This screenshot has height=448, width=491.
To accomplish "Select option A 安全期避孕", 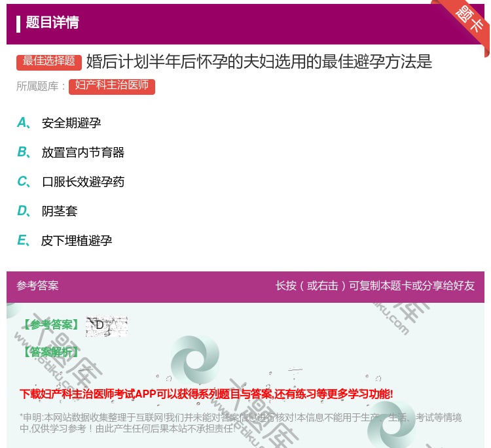I will (x=59, y=123).
